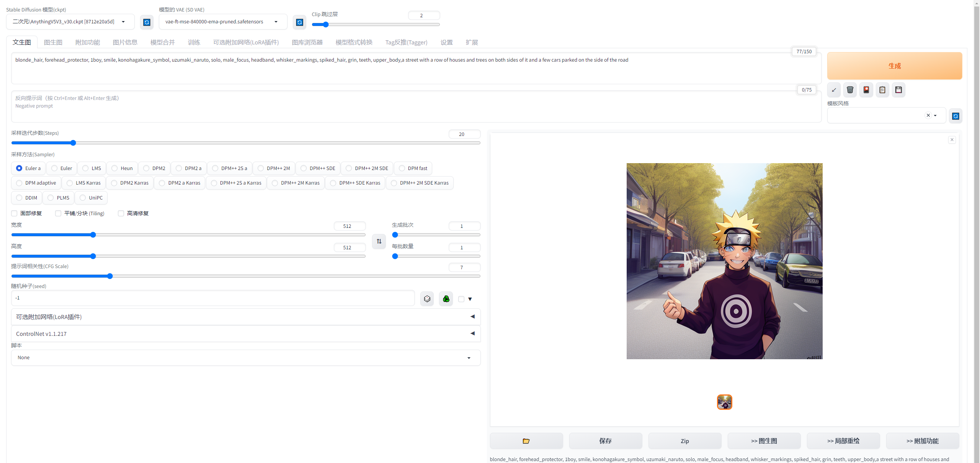The height and width of the screenshot is (463, 980).
Task: Click the generated Naruto preview image
Action: click(724, 261)
